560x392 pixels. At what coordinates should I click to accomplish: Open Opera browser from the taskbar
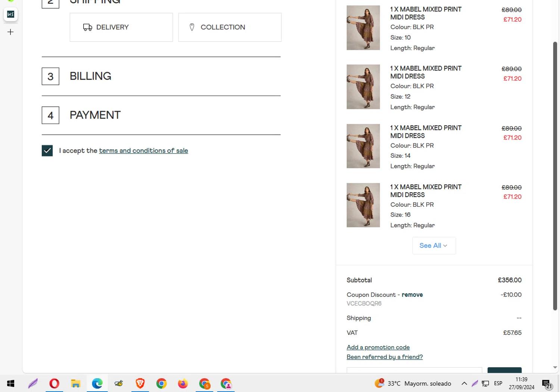pyautogui.click(x=54, y=383)
